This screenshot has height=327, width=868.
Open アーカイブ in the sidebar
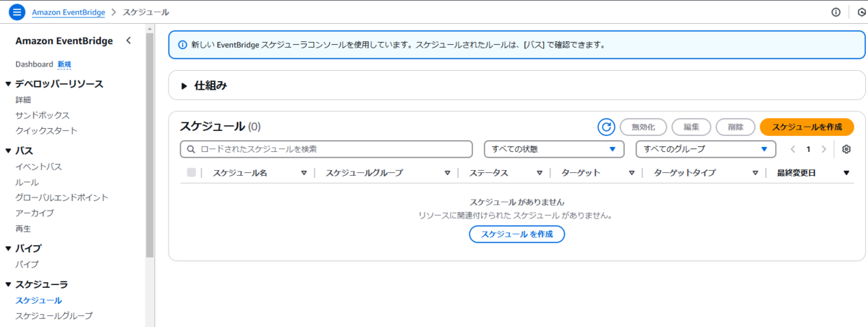click(35, 213)
